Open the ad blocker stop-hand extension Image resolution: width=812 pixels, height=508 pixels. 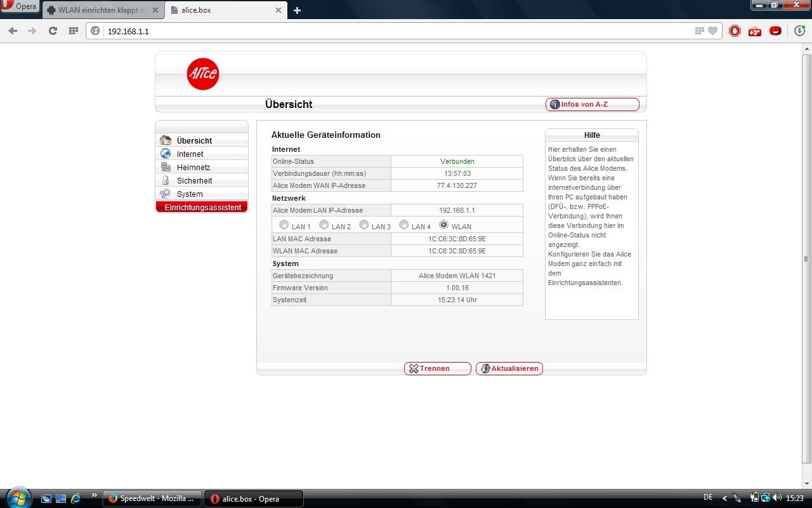click(735, 30)
